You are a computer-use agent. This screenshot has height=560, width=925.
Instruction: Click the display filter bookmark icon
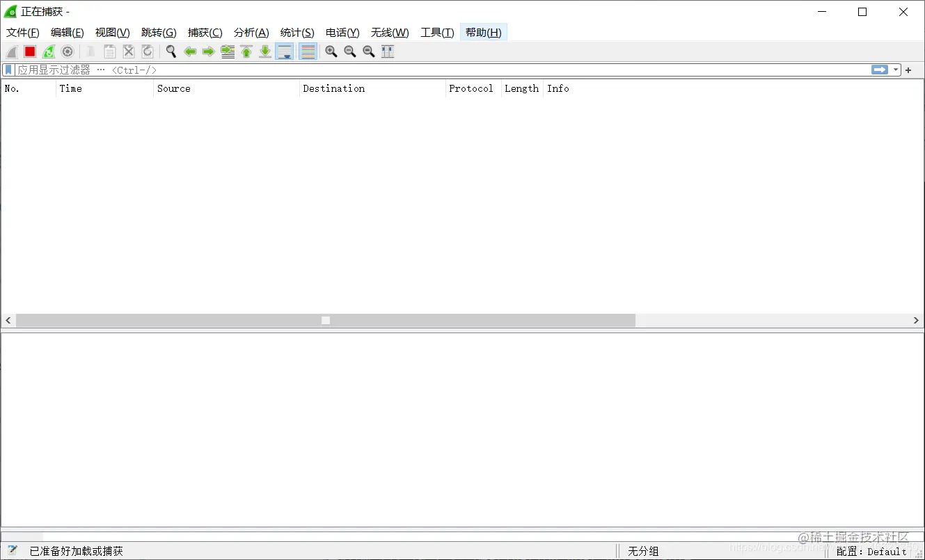pyautogui.click(x=8, y=70)
